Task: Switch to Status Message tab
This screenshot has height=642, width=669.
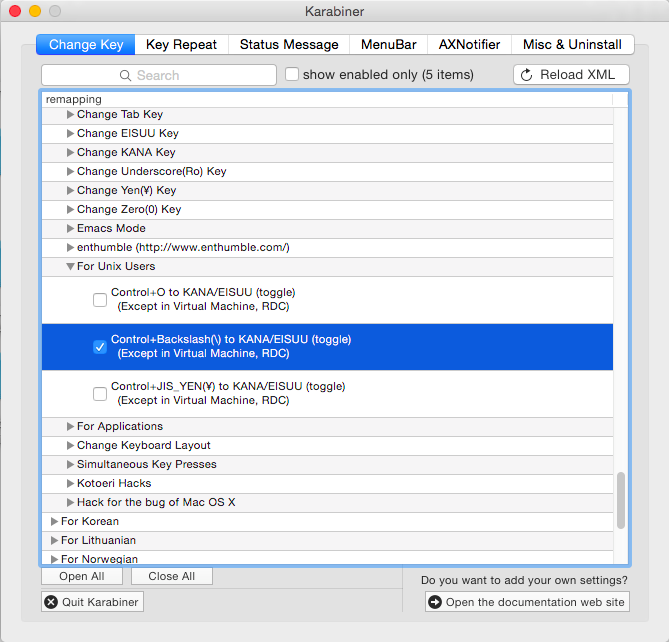Action: (x=289, y=44)
